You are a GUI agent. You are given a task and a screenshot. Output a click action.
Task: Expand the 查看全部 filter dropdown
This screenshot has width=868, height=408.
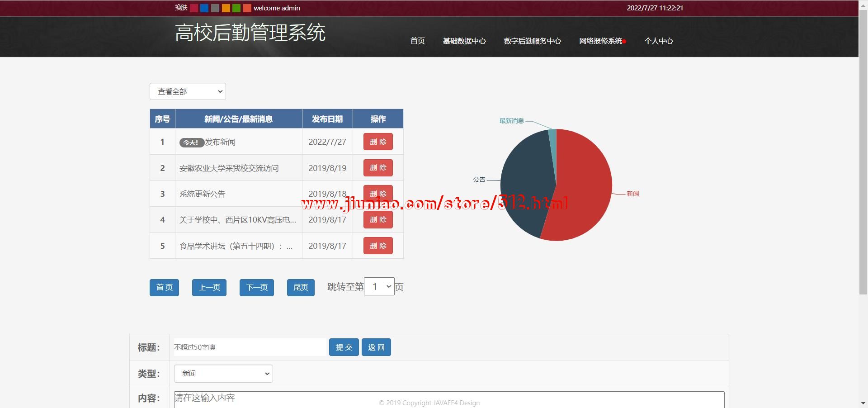(x=188, y=91)
